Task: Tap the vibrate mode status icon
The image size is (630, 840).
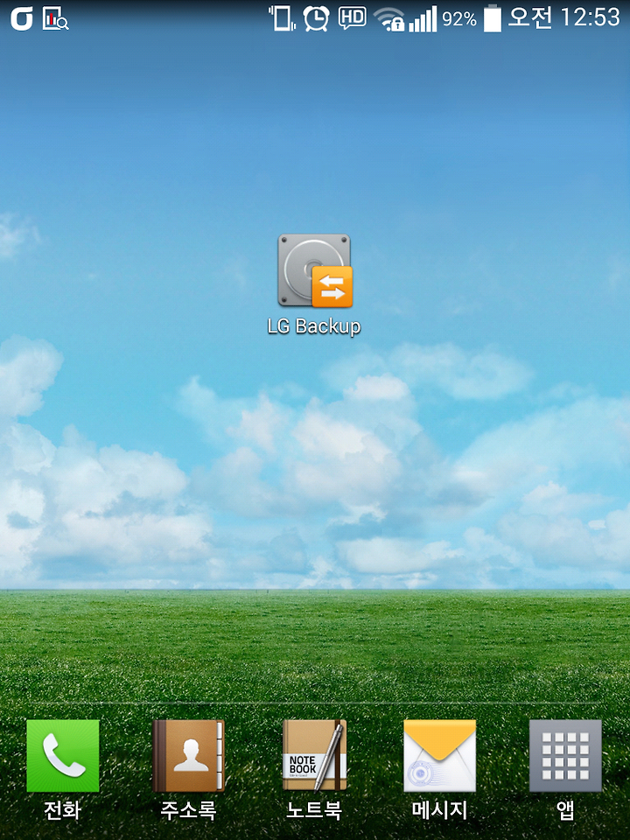Action: click(x=283, y=18)
